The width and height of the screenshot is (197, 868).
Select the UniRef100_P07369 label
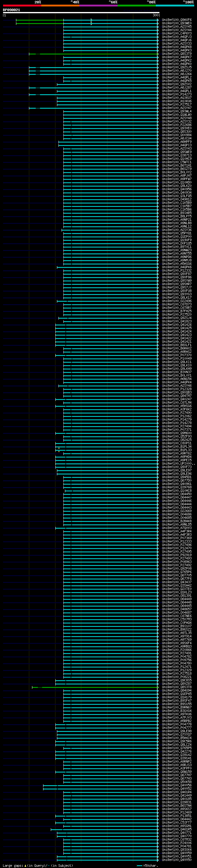176,538
